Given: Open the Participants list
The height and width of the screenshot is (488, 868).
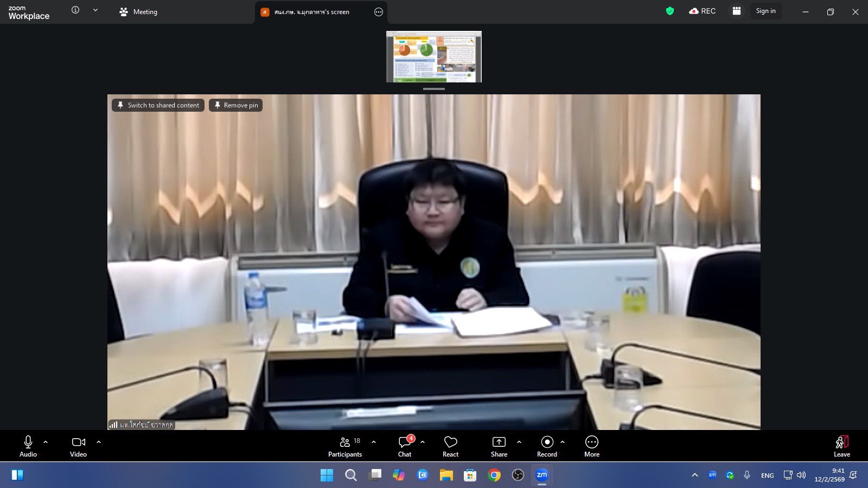Looking at the screenshot, I should (344, 446).
